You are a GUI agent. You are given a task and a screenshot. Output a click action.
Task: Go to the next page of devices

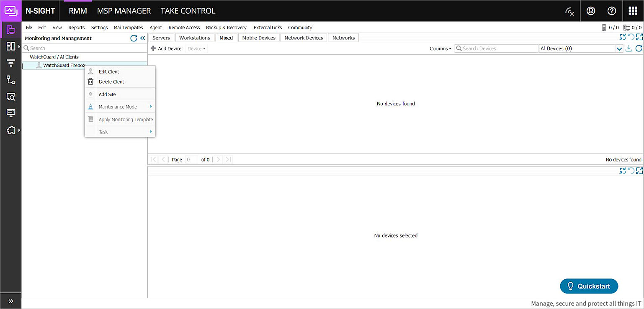218,159
